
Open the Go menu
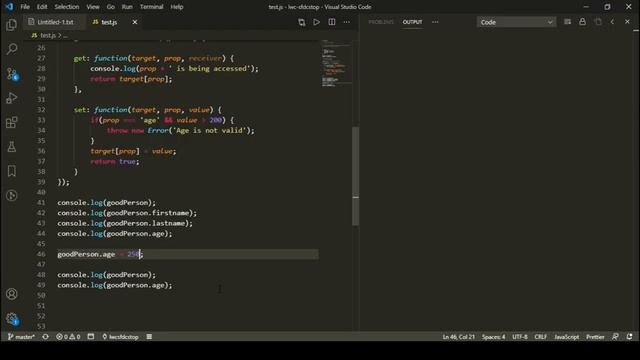click(111, 7)
